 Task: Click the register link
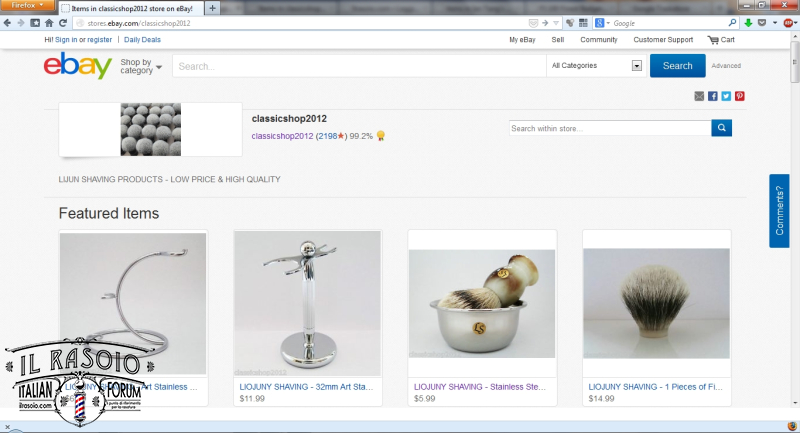tap(99, 40)
